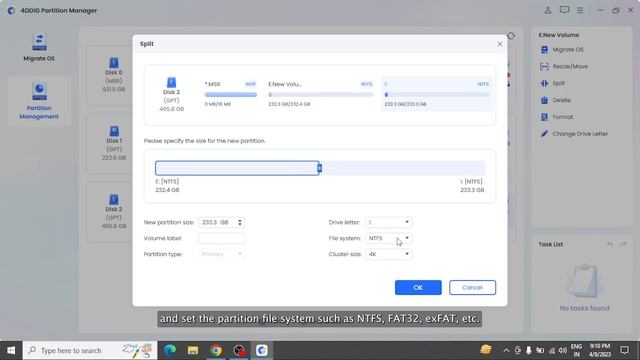Click the Volume label text field
Viewport: 640px width, 360px height.
coord(221,238)
